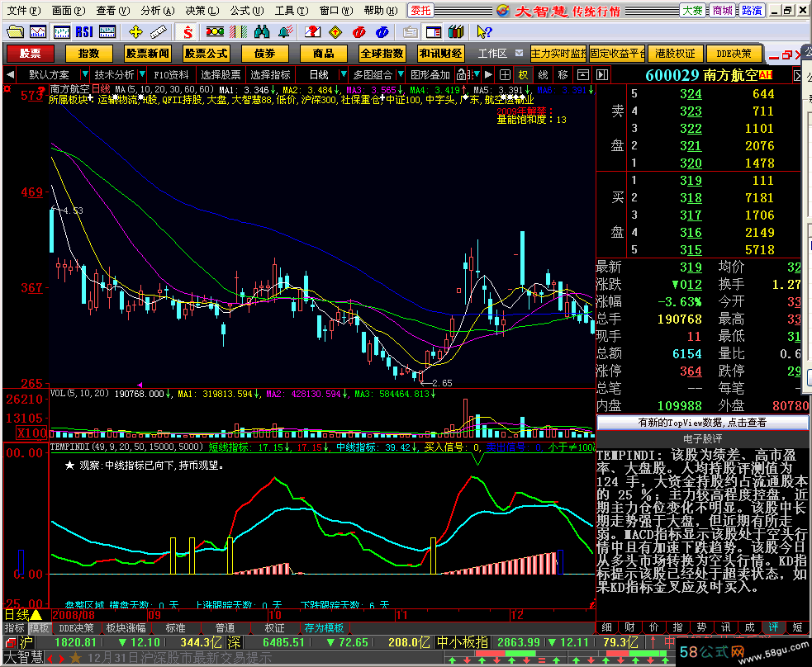Click the red line chart icon
Screen dimensions: 812x667
[x=38, y=32]
